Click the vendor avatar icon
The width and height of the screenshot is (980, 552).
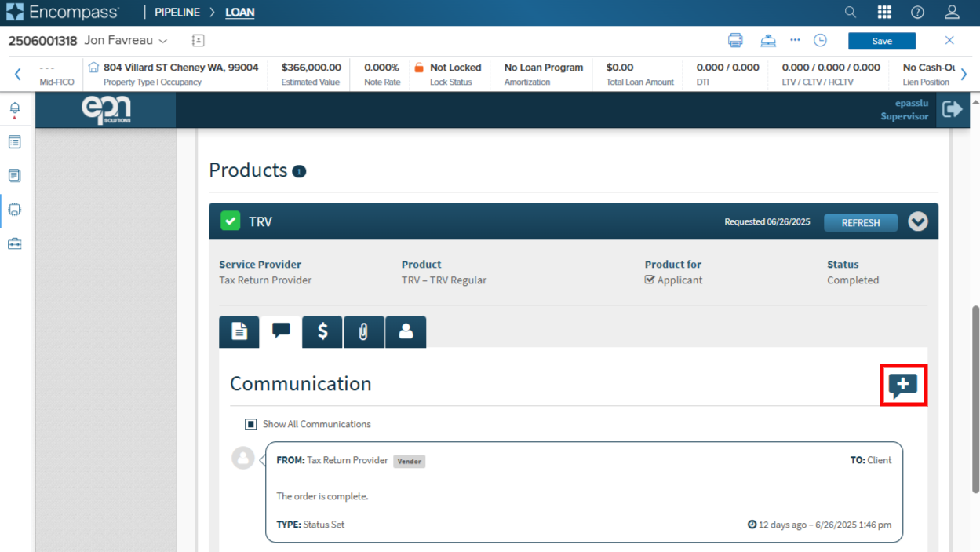(243, 458)
